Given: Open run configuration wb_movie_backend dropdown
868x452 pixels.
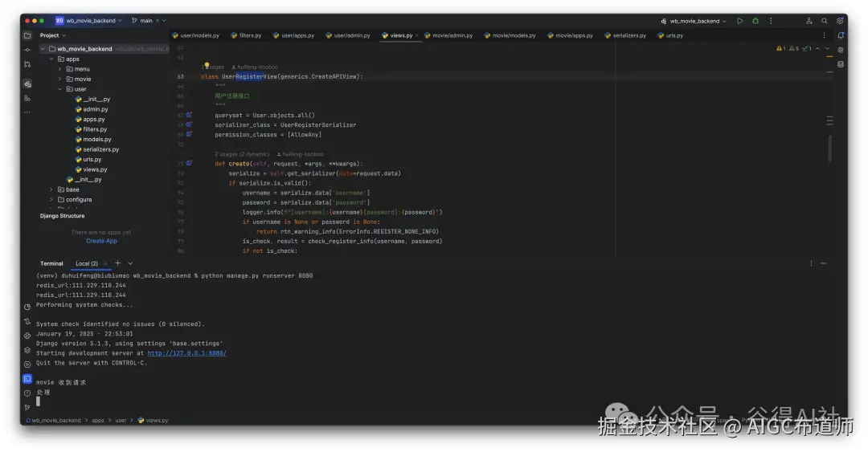Looking at the screenshot, I should click(x=694, y=21).
